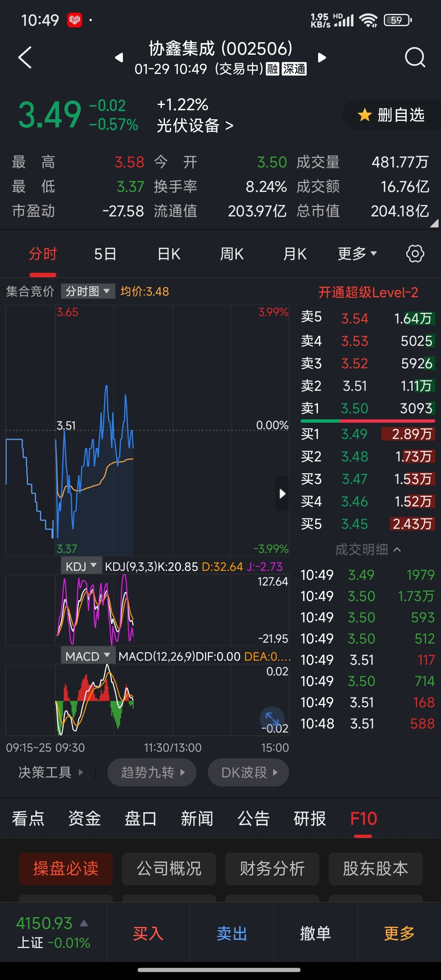Open 看点 tab

click(x=28, y=819)
